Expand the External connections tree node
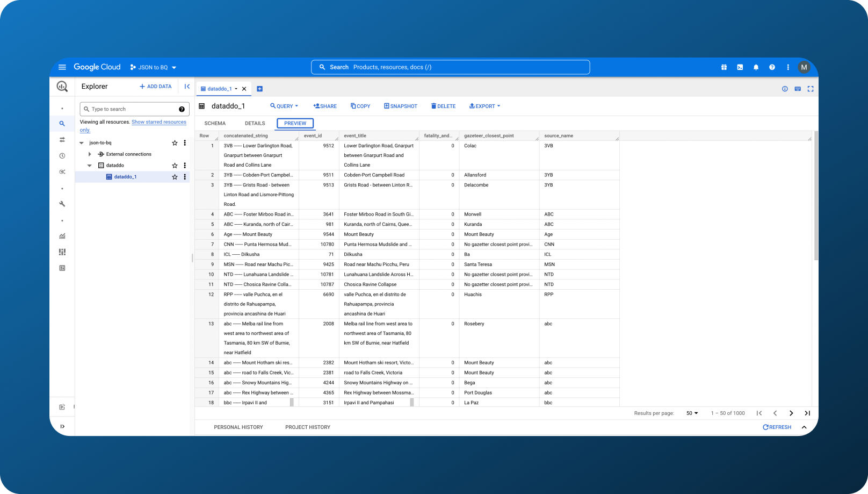The height and width of the screenshot is (494, 868). tap(90, 154)
